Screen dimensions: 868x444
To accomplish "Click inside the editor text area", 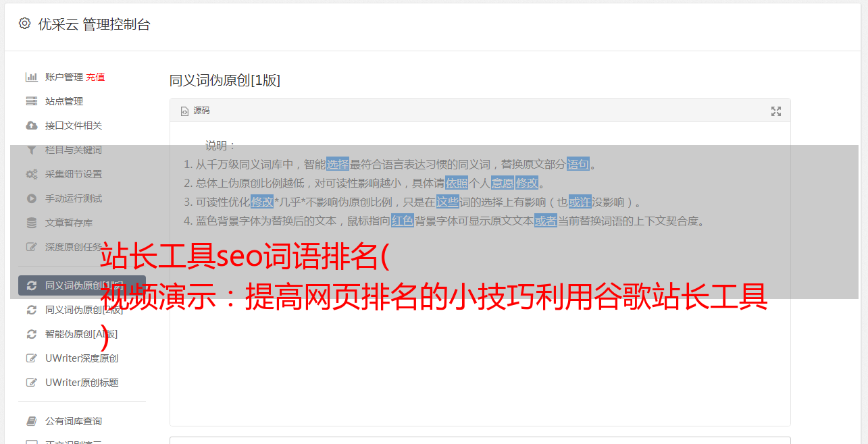I will (480, 337).
